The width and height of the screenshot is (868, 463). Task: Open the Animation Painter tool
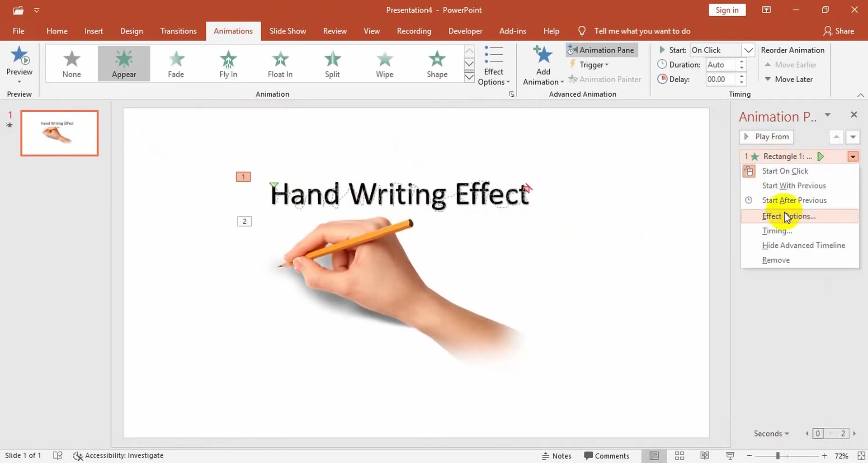pyautogui.click(x=605, y=79)
